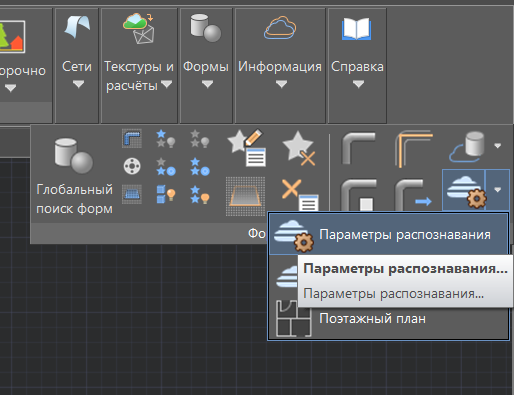
Task: Select the cylinder with cloud icon
Action: [467, 147]
